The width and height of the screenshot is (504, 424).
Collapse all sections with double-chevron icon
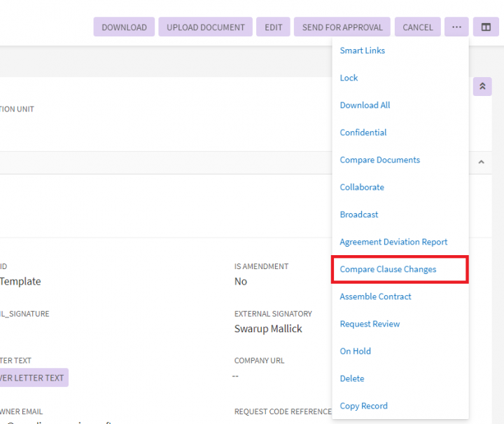(482, 86)
